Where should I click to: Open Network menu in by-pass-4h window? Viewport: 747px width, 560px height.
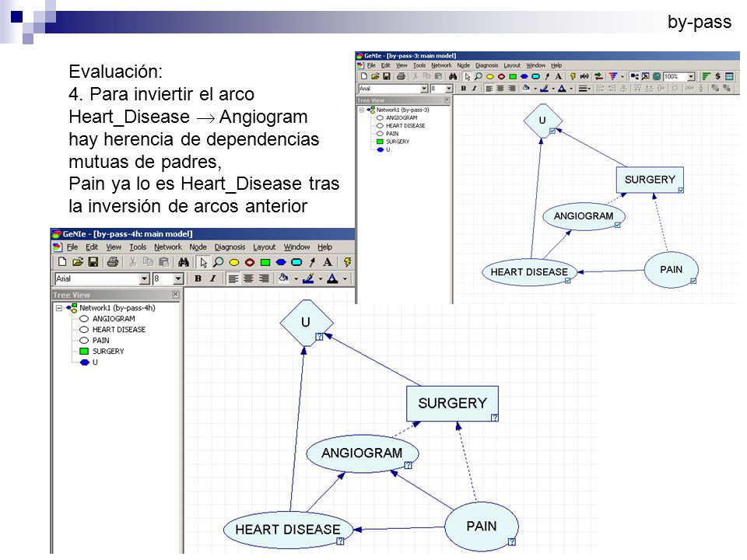pos(168,247)
